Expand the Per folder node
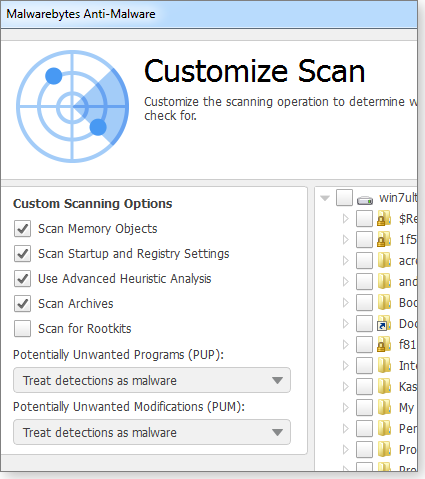425x479 pixels. (x=346, y=429)
